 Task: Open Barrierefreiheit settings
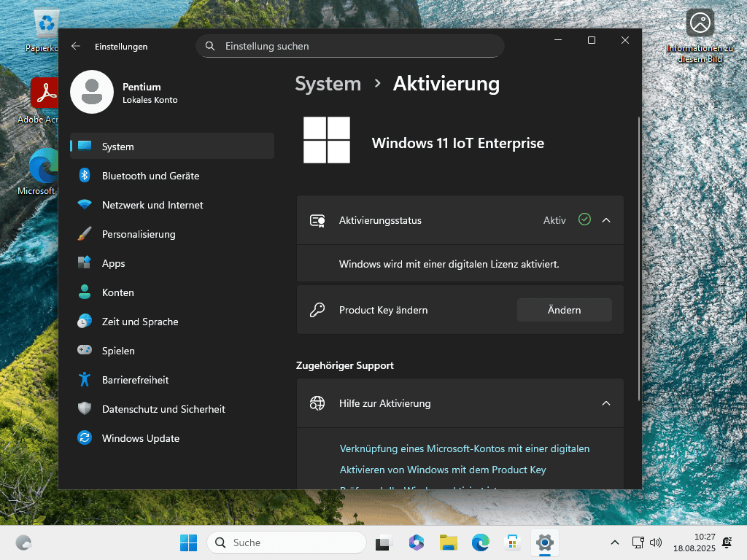(135, 380)
